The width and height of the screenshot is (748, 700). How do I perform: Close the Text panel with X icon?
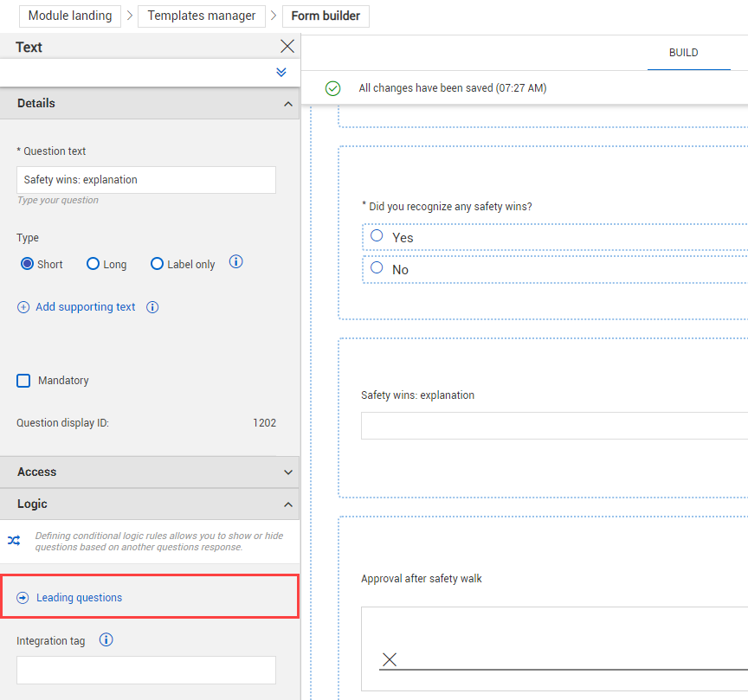[287, 47]
